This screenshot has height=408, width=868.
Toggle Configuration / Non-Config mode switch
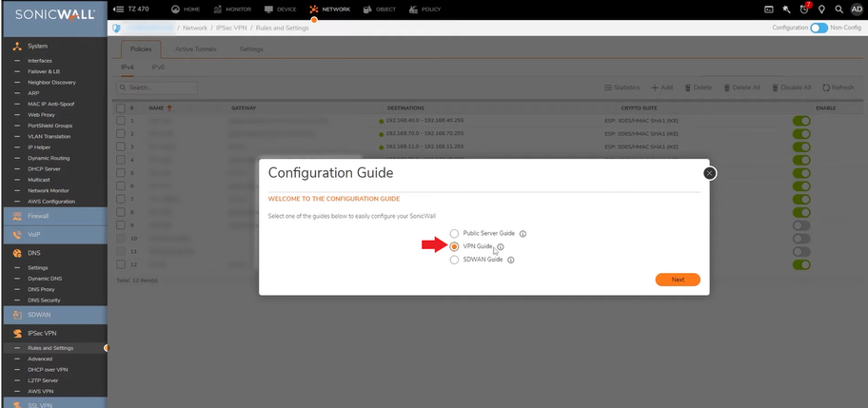[x=819, y=28]
